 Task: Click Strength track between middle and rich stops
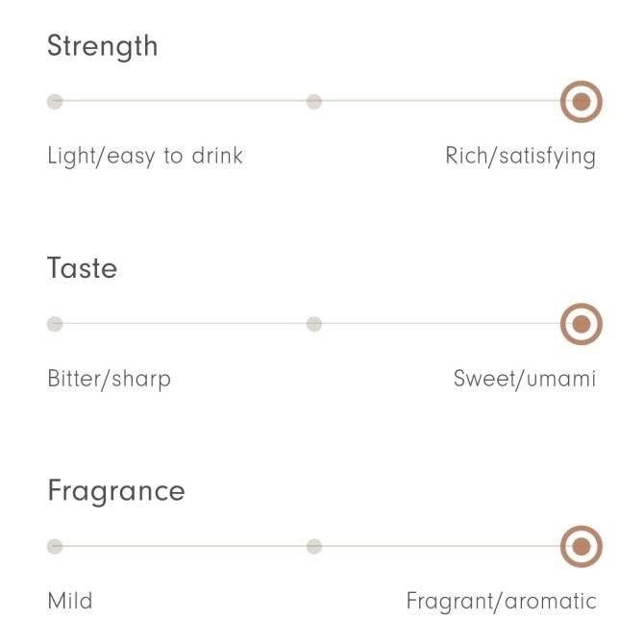point(437,101)
